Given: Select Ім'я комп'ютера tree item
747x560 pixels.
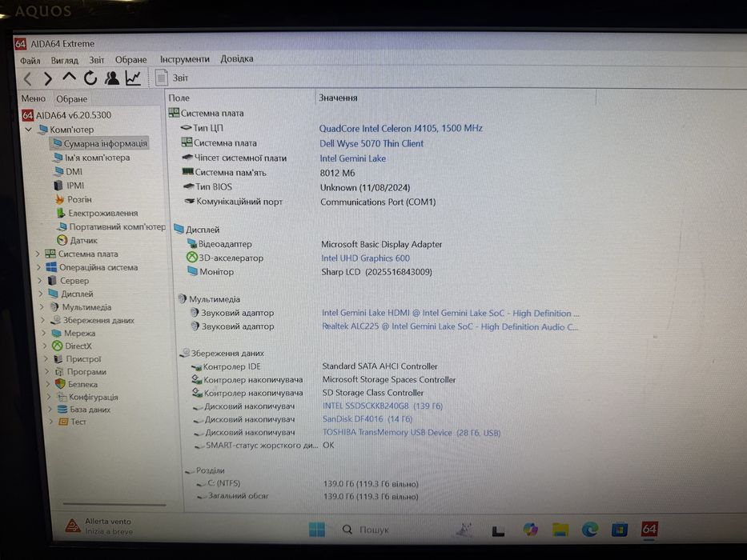Looking at the screenshot, I should (91, 158).
